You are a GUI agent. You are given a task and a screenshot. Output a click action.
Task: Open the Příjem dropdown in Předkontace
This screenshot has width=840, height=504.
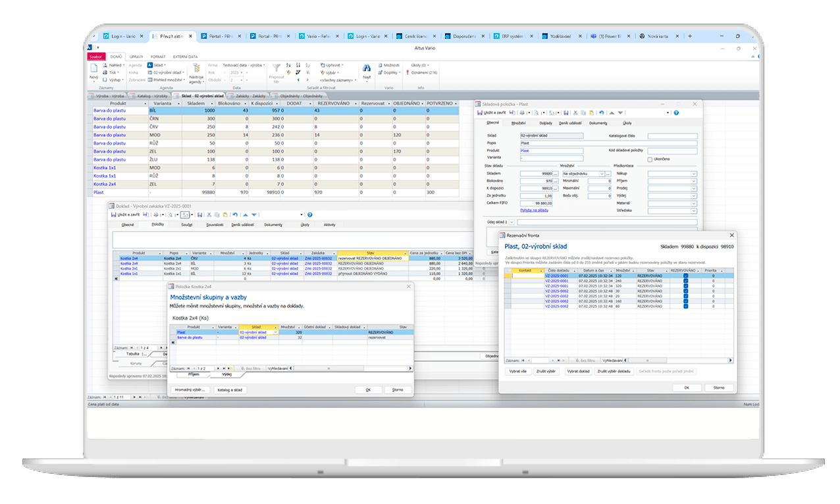pos(693,181)
